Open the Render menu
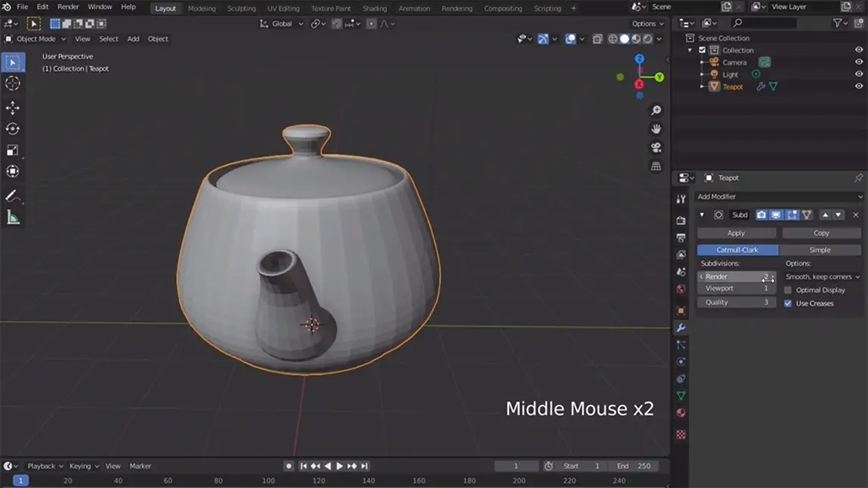This screenshot has width=868, height=488. (x=68, y=7)
